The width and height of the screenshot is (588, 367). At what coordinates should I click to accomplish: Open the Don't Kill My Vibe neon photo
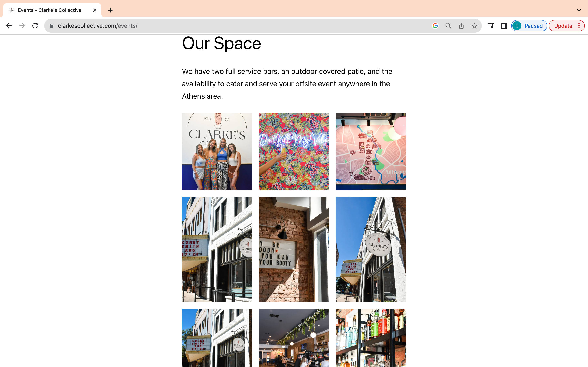click(x=294, y=151)
